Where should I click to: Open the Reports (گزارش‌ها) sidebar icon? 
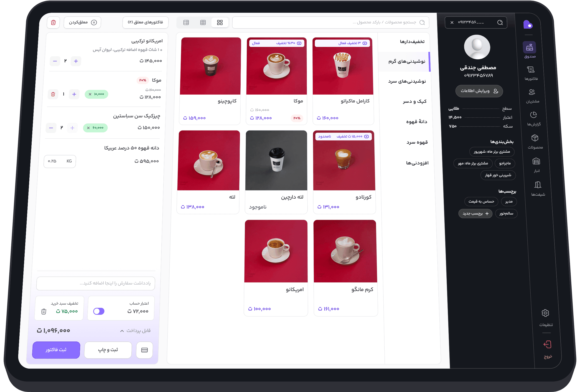(533, 115)
